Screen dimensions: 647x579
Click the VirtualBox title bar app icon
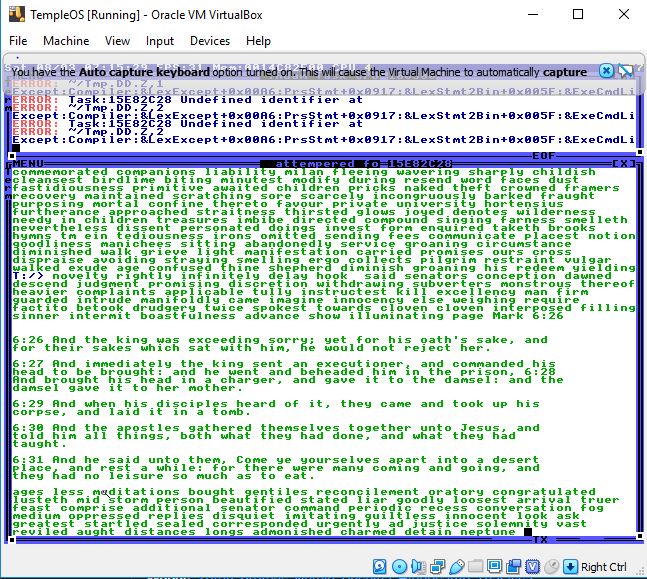17,14
